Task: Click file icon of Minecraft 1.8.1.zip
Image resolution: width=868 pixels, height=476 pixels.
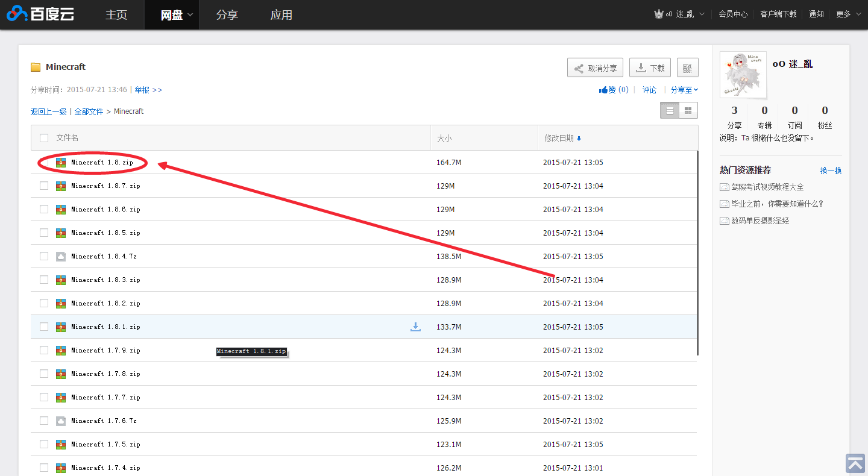Action: (x=61, y=327)
